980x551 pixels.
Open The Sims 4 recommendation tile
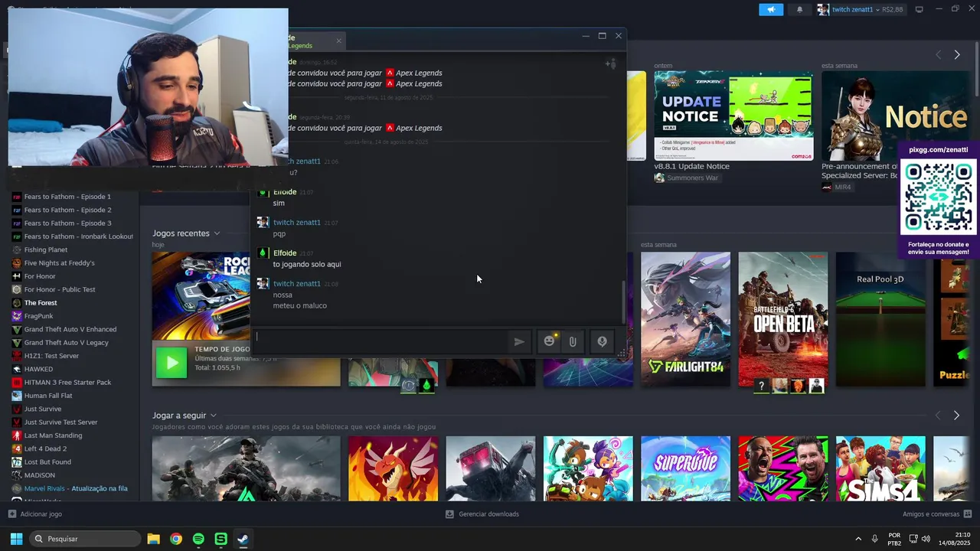pos(880,468)
